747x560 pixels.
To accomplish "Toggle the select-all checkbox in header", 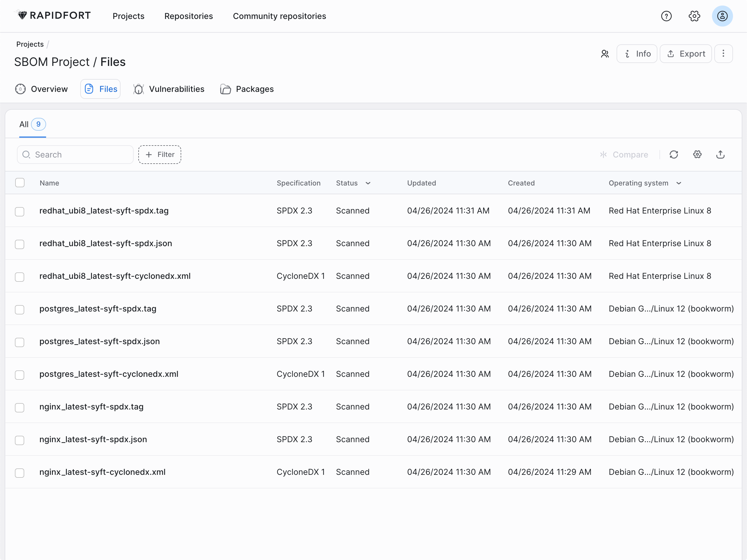I will pos(20,183).
